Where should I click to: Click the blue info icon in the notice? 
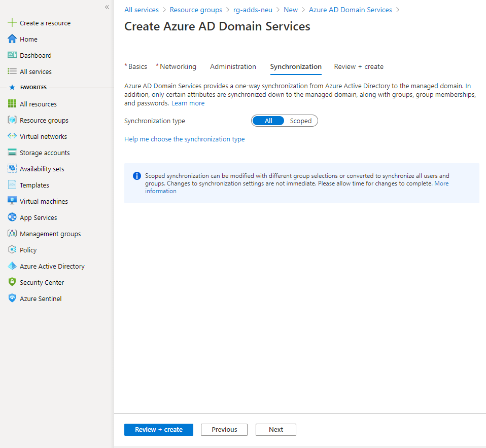pyautogui.click(x=136, y=176)
